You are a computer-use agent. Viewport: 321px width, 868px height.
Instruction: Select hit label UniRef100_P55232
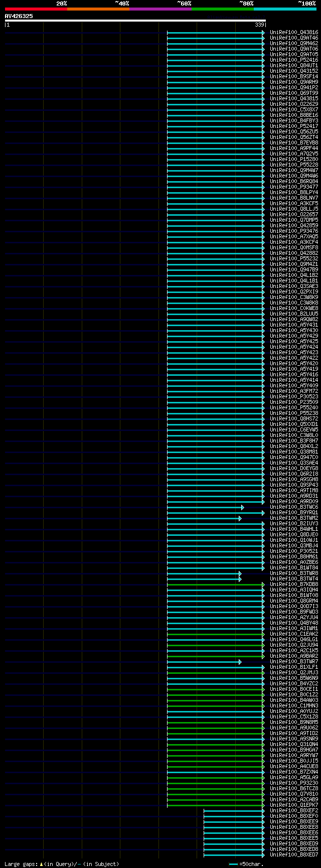coord(294,258)
